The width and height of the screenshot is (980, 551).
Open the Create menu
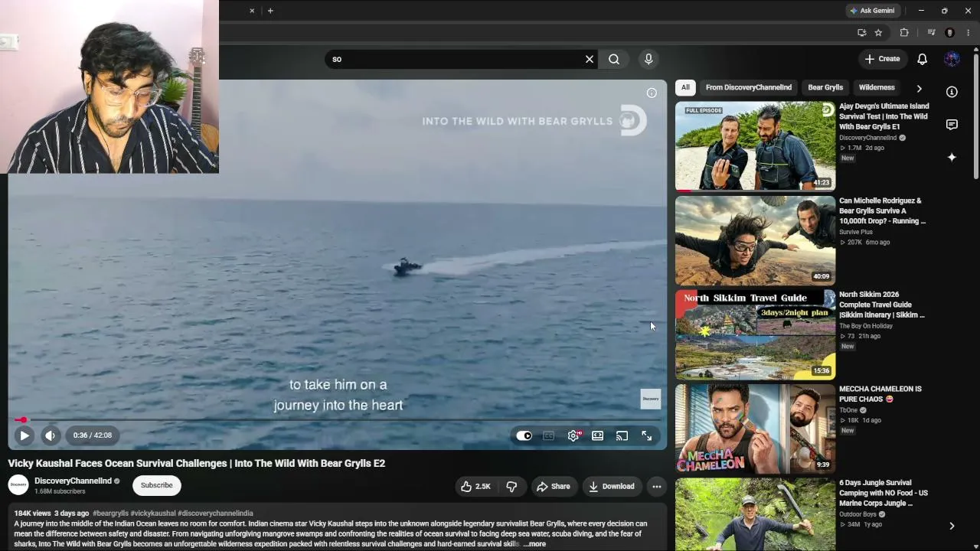882,59
